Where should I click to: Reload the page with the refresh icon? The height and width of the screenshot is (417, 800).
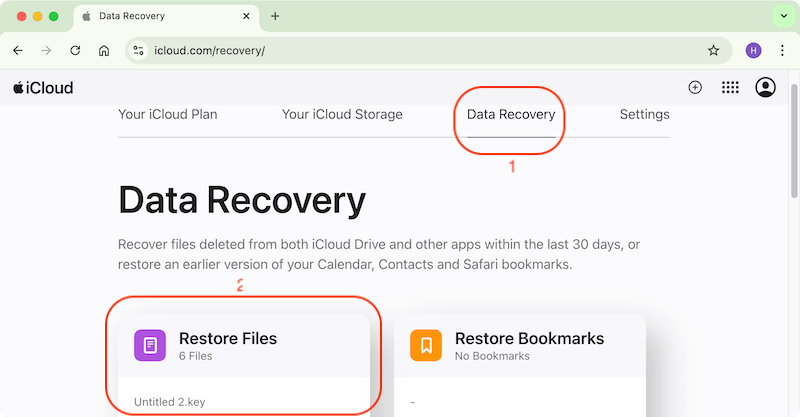(x=75, y=50)
